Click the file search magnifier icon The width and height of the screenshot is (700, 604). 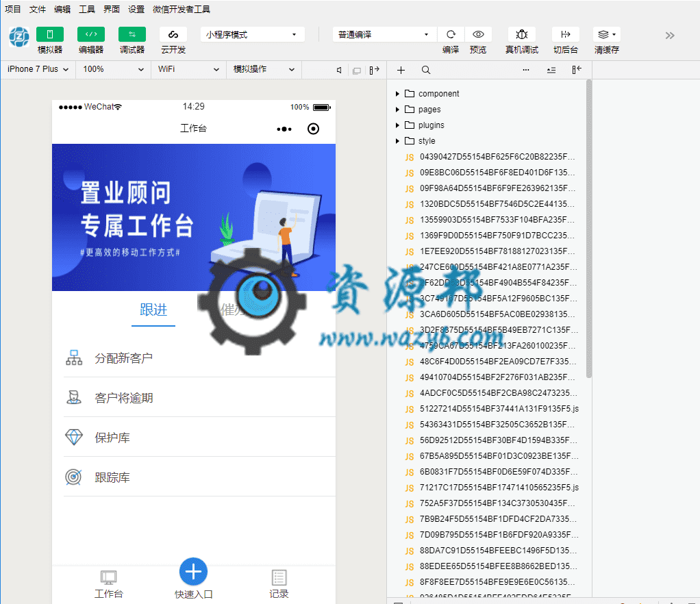pos(426,70)
